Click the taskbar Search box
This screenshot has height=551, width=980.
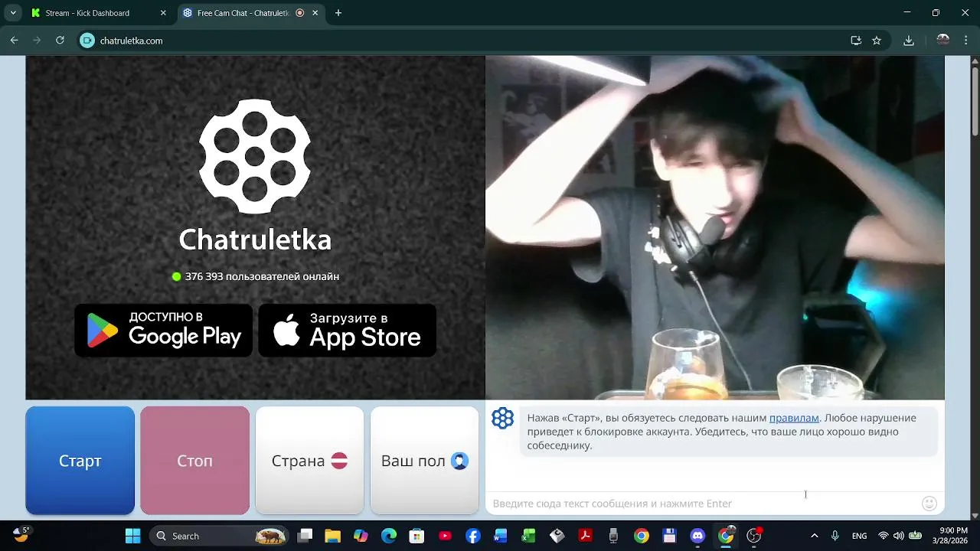click(x=220, y=536)
